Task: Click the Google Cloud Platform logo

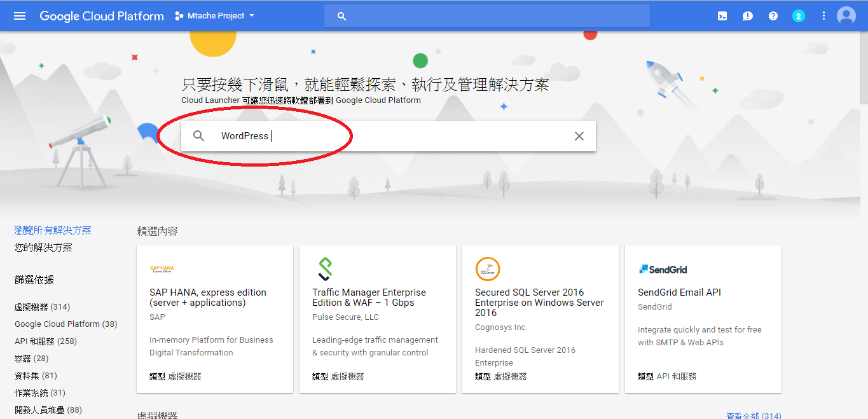Action: (x=102, y=16)
